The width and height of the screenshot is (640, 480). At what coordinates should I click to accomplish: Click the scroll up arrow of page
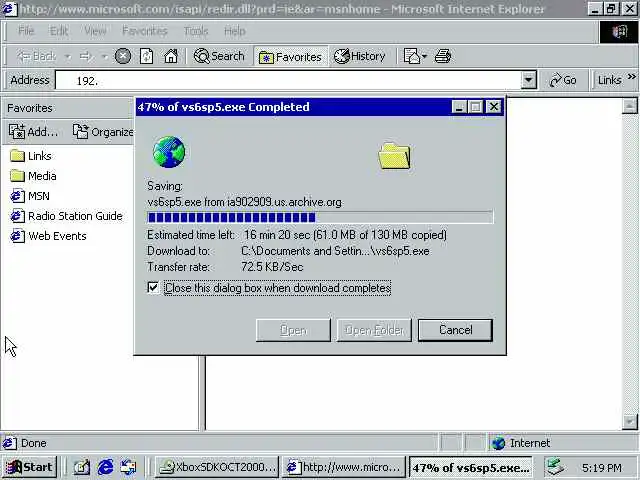(x=629, y=106)
